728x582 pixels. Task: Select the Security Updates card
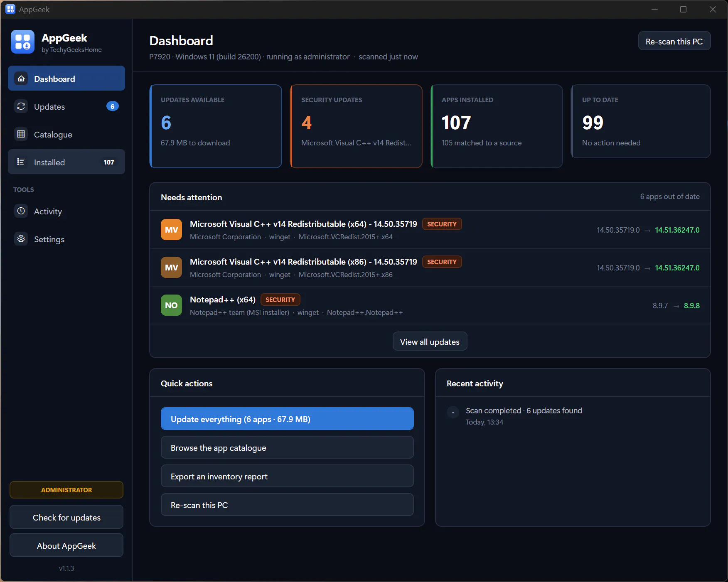(x=356, y=126)
